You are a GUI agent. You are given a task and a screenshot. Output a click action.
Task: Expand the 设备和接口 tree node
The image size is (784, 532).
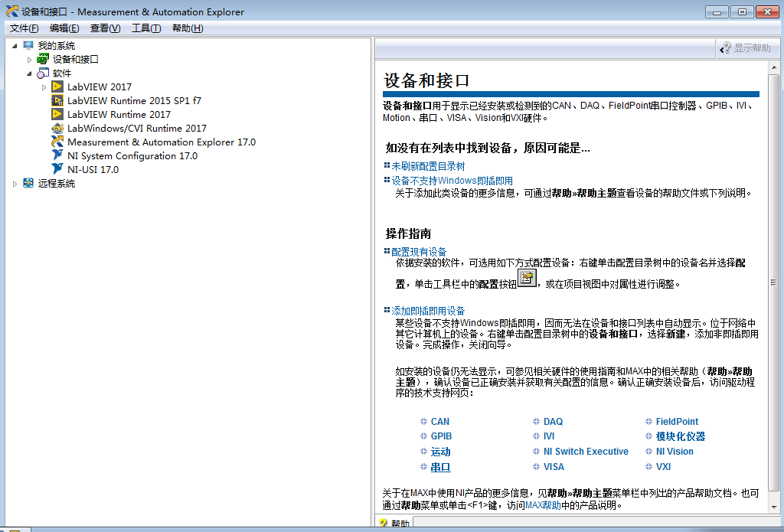pyautogui.click(x=30, y=60)
